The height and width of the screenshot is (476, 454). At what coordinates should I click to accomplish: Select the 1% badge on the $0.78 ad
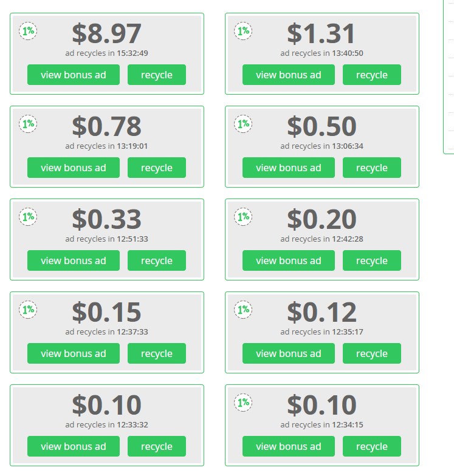click(28, 124)
